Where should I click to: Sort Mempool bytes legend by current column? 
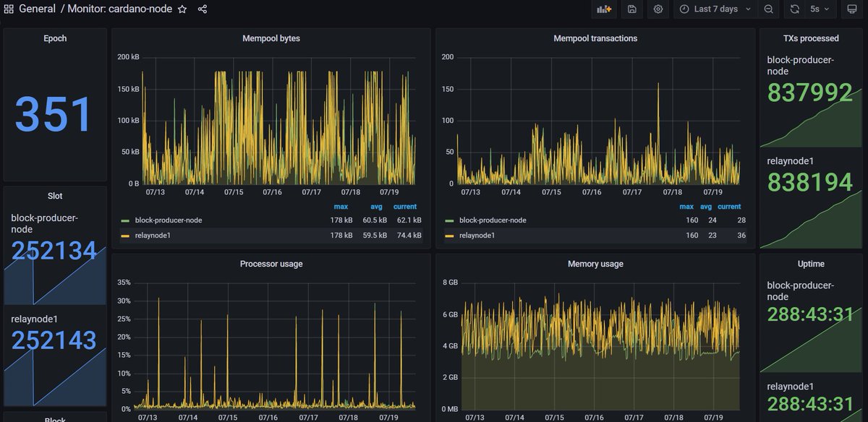405,207
